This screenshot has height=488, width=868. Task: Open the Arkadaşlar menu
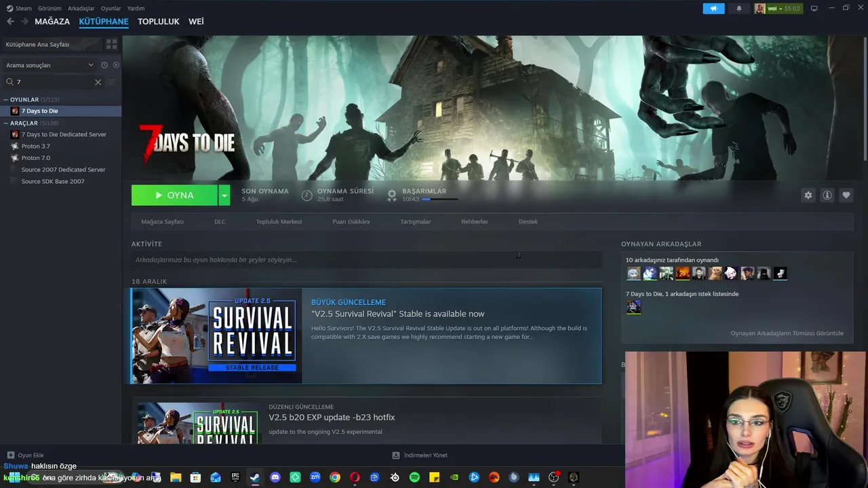(x=81, y=8)
